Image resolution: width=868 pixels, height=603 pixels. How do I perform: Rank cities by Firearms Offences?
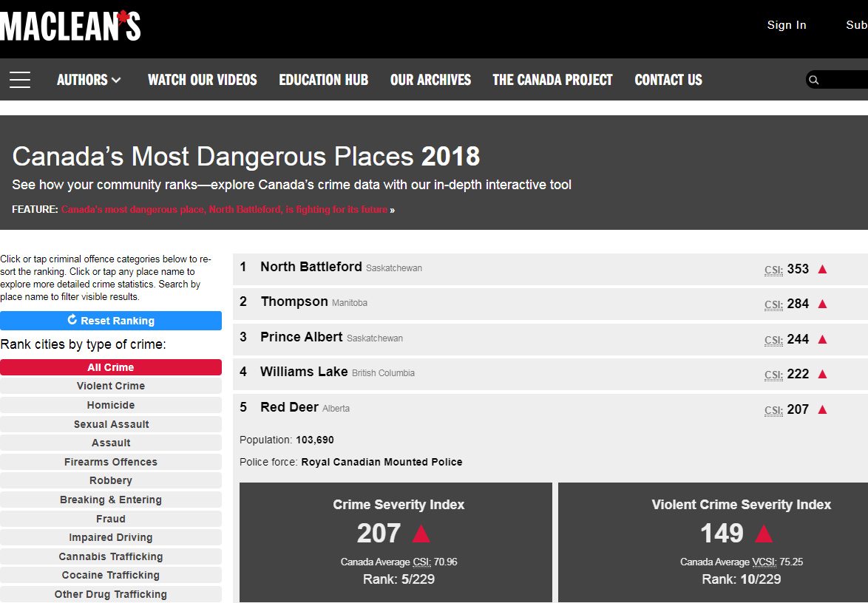(x=111, y=462)
